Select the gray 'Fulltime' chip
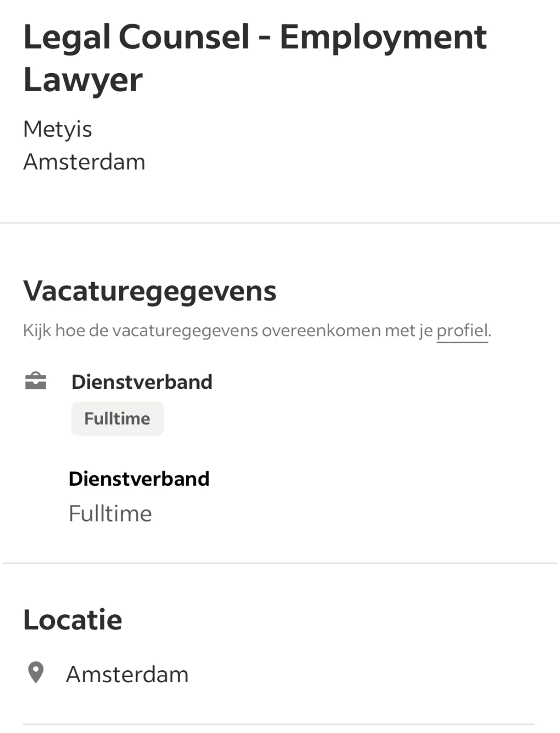Image resolution: width=560 pixels, height=733 pixels. coord(117,418)
